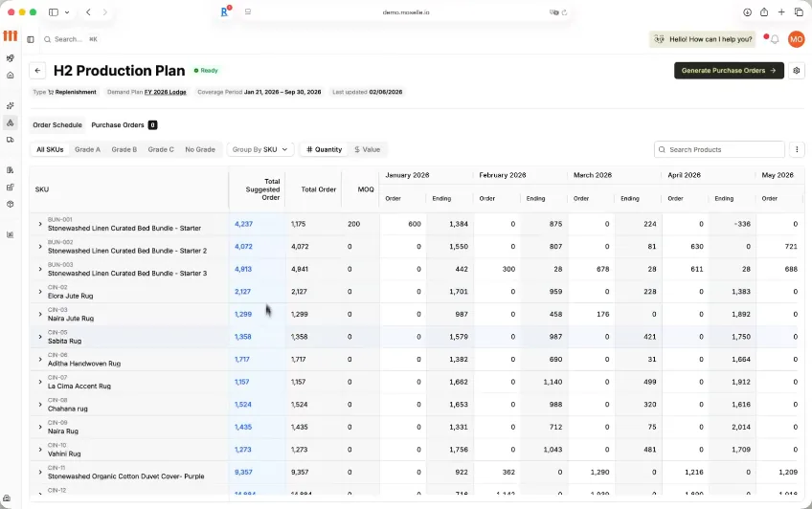Click Chahana rug product name

click(x=68, y=409)
